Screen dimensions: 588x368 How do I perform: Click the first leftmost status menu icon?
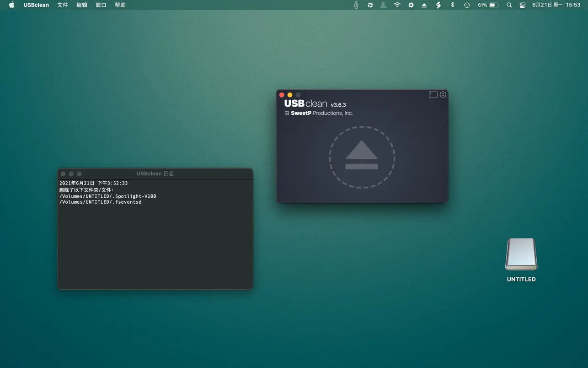click(x=356, y=5)
